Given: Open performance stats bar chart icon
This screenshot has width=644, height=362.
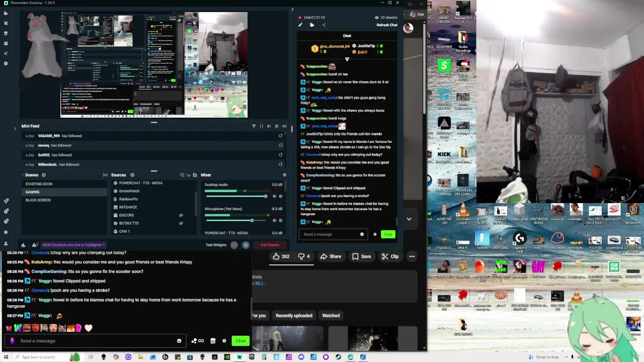Looking at the screenshot, I should pyautogui.click(x=23, y=245).
